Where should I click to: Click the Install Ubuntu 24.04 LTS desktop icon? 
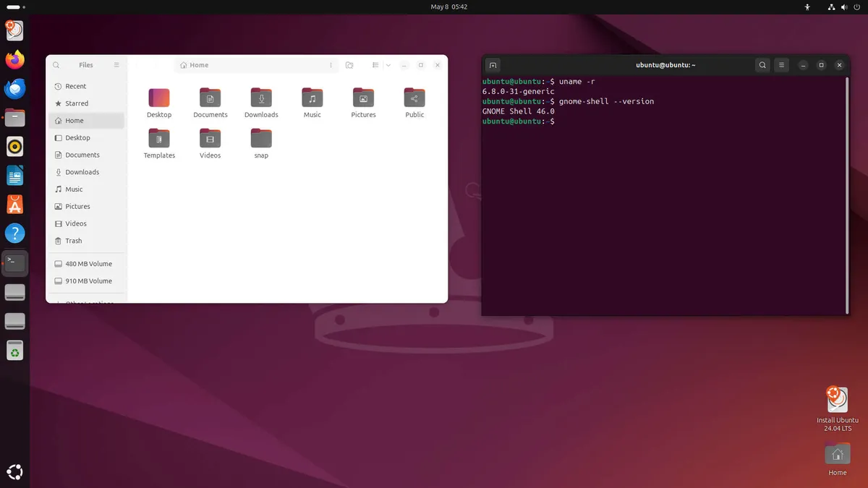pos(838,409)
